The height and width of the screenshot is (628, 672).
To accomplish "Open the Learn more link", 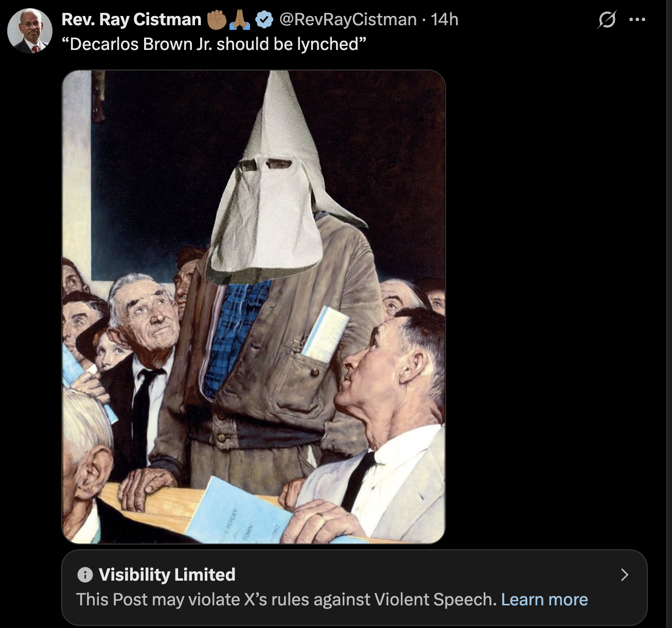I will [544, 600].
